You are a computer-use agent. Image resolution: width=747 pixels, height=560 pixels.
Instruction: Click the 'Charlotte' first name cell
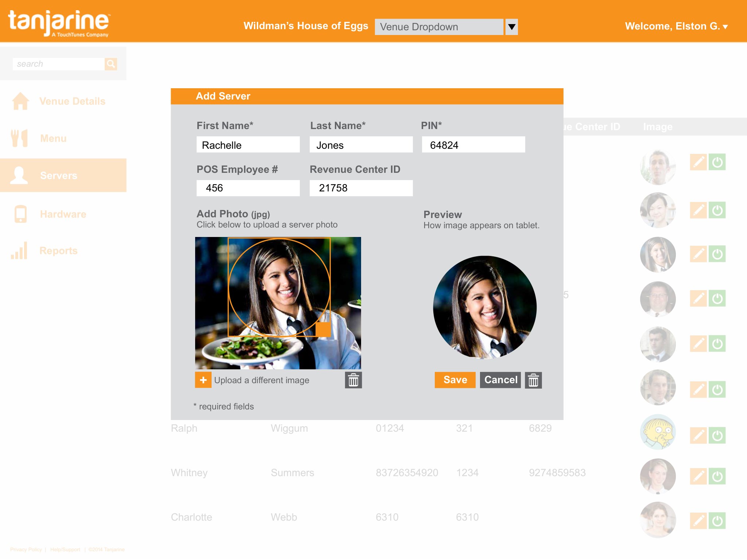click(191, 517)
